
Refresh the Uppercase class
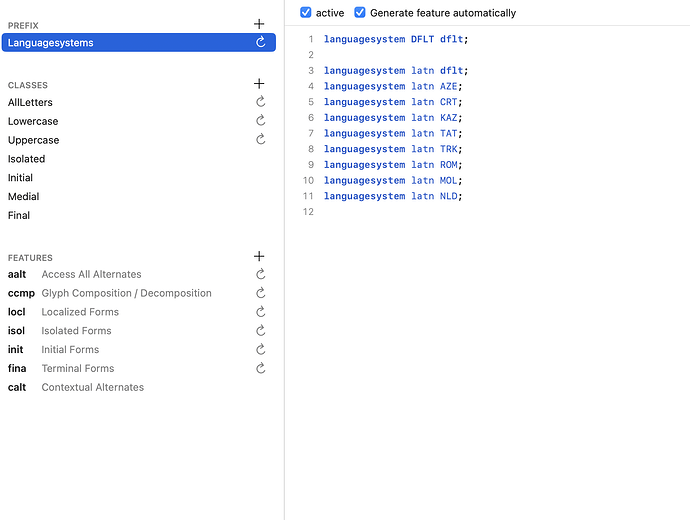pos(261,139)
